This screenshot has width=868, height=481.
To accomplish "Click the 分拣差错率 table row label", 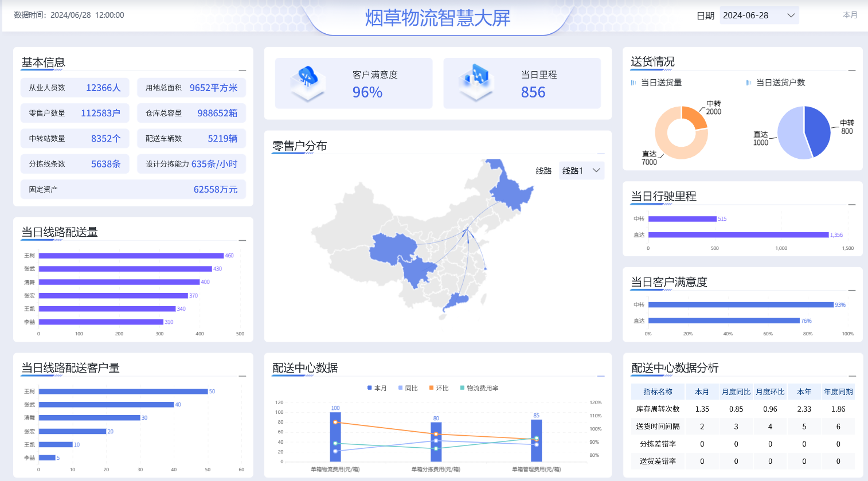I will coord(658,444).
